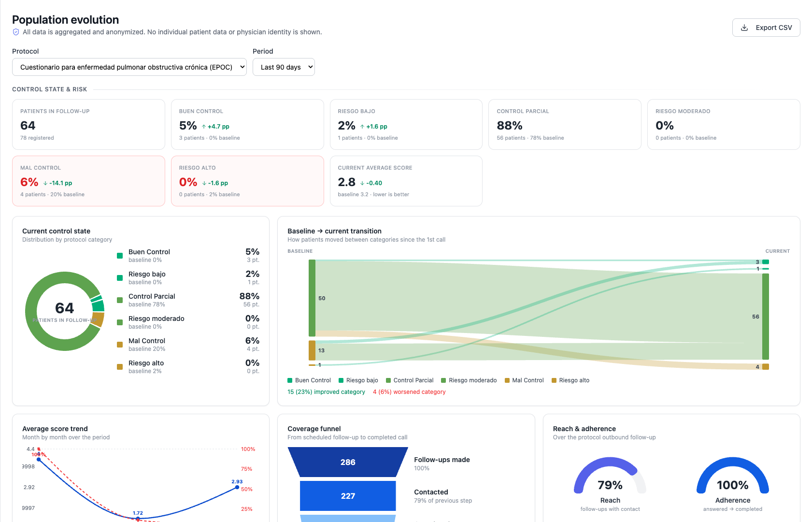812x522 pixels.
Task: Click the Riesgo moderado swatch in the transition chart legend
Action: click(443, 380)
